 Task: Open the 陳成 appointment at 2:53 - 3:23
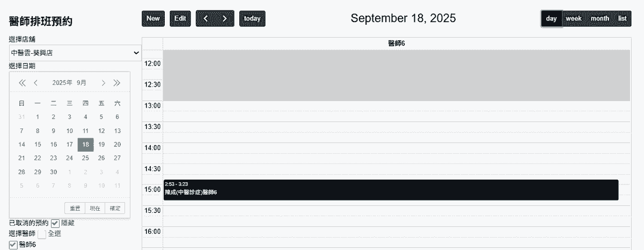click(x=391, y=190)
